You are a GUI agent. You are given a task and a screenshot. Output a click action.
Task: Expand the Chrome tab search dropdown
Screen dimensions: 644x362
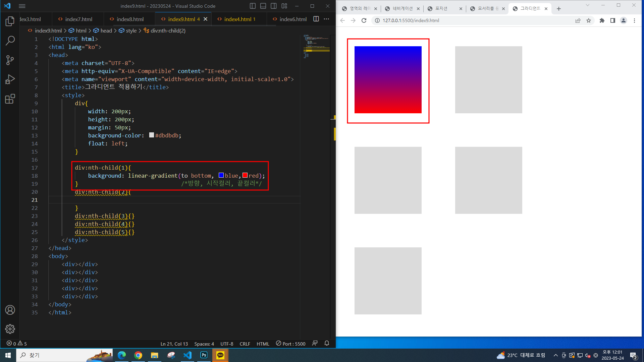(x=588, y=5)
